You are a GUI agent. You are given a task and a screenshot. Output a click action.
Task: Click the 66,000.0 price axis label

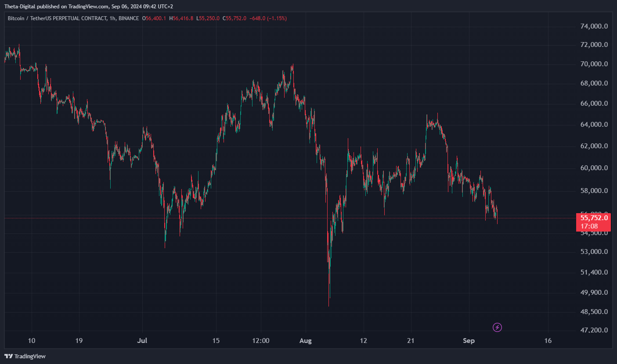594,104
